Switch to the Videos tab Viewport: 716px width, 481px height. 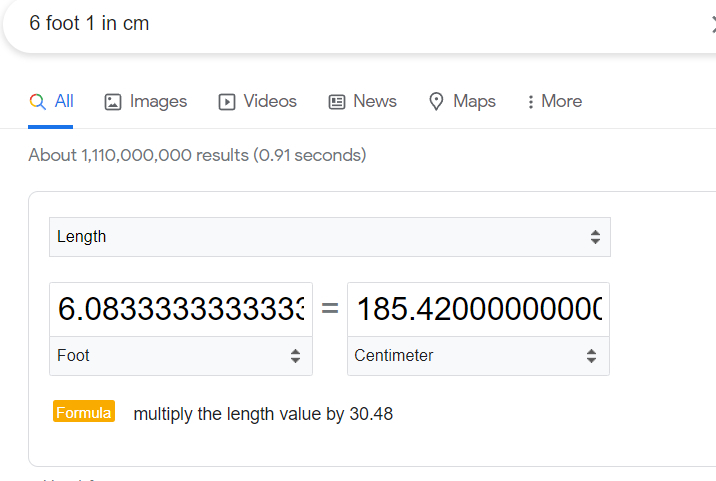click(270, 101)
